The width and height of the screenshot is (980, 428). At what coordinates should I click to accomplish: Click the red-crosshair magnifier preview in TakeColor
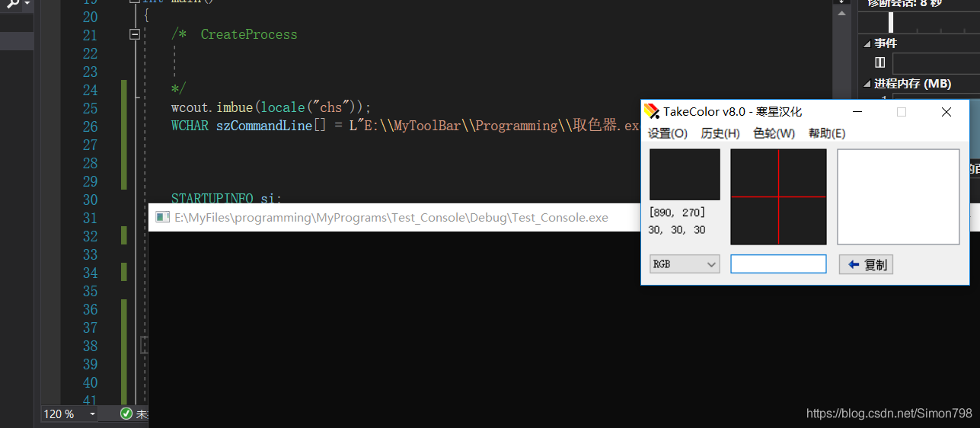(x=778, y=196)
